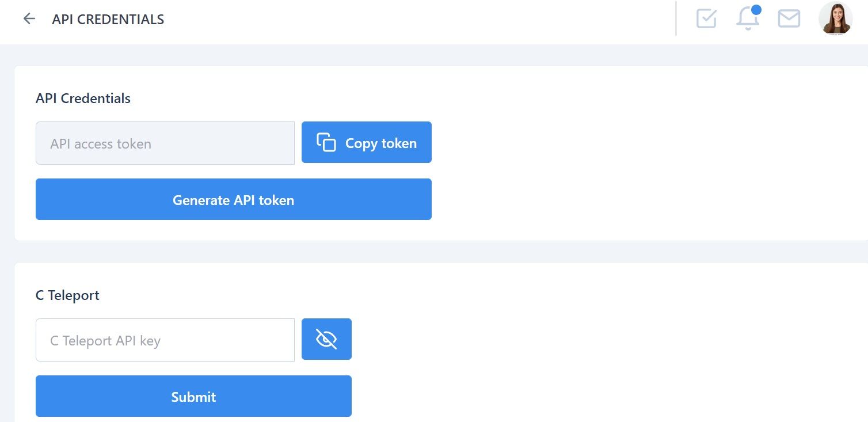Click the API Credentials section heading
This screenshot has height=422, width=868.
click(83, 98)
